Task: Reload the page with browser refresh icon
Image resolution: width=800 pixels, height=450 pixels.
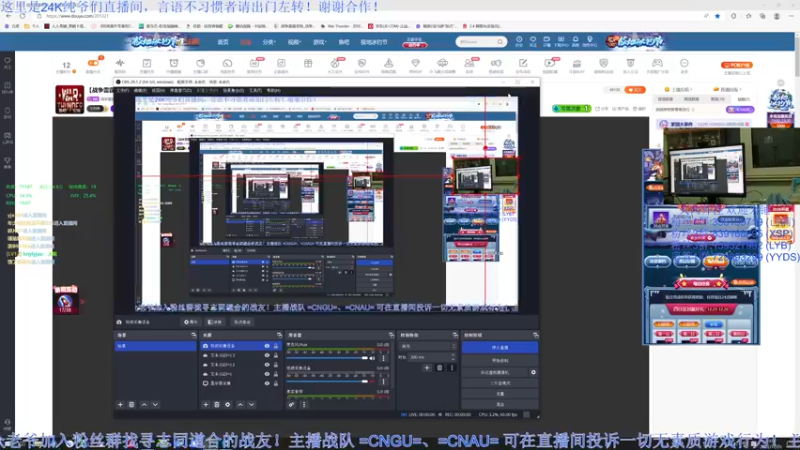Action: point(22,16)
